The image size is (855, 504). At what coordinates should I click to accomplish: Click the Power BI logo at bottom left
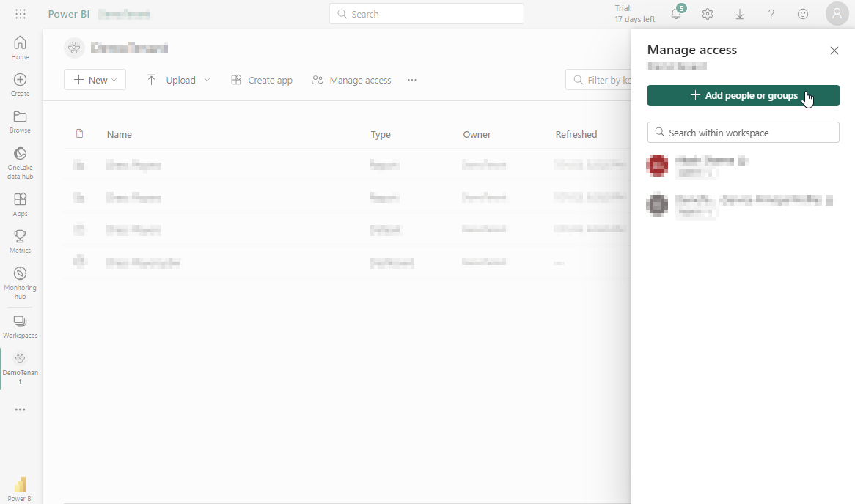tap(21, 489)
